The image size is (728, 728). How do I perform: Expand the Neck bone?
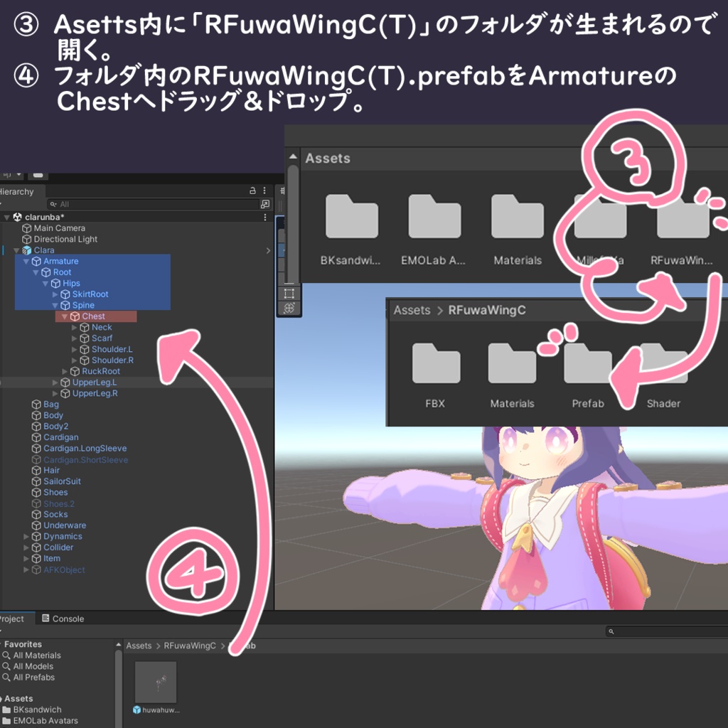pos(74,327)
